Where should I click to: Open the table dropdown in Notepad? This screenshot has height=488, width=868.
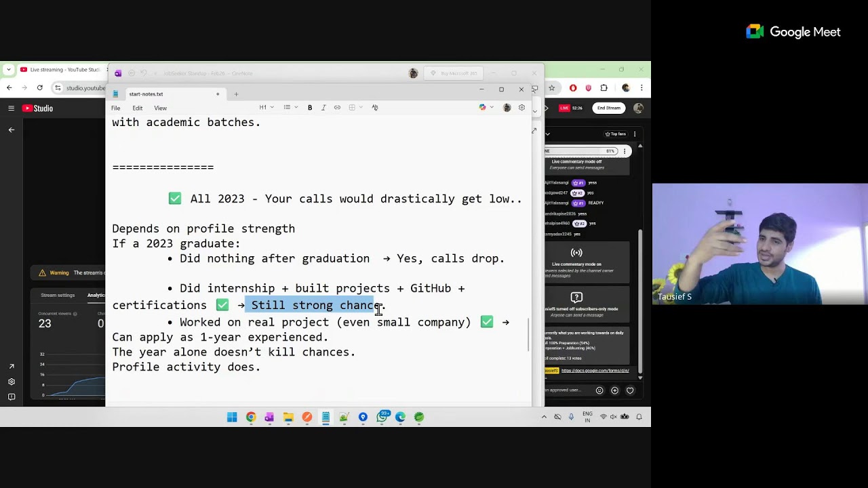click(x=355, y=108)
